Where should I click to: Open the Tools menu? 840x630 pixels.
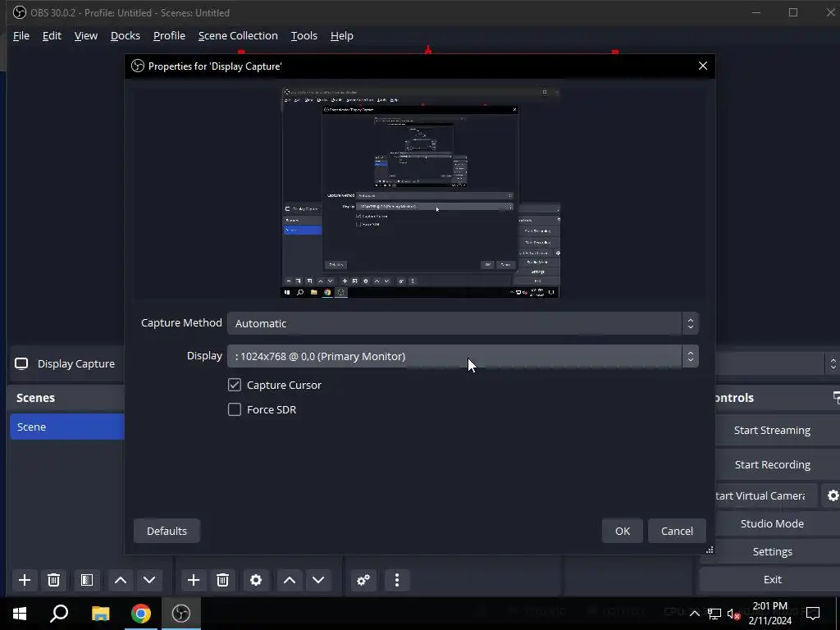[304, 35]
